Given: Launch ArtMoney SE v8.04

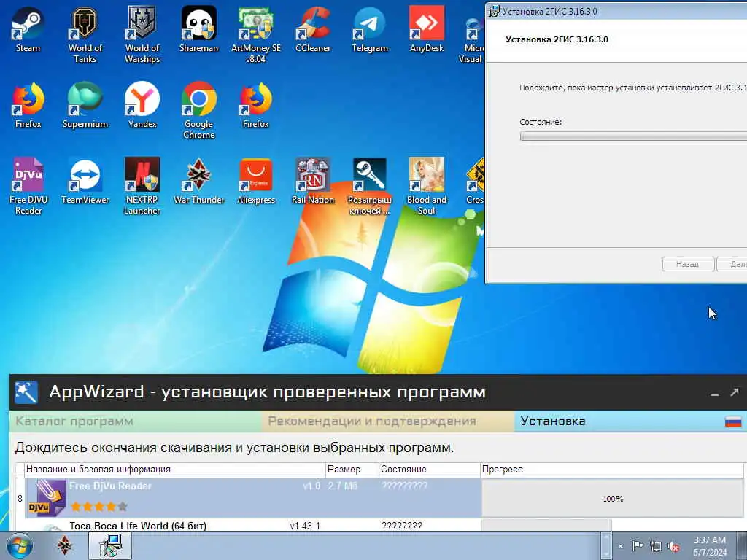Looking at the screenshot, I should (256, 34).
